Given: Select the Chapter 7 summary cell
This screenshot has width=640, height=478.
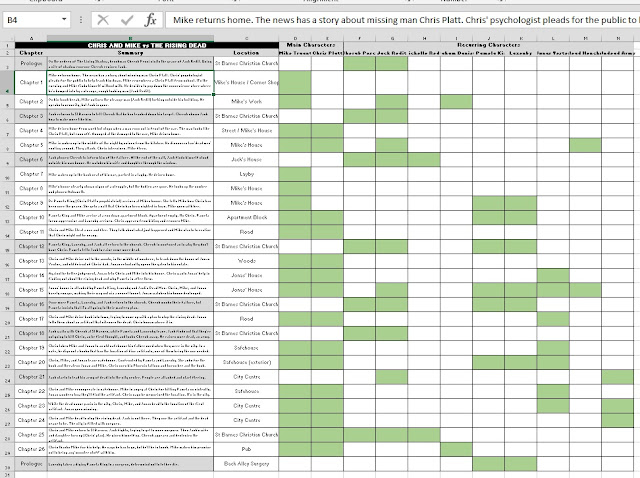Looking at the screenshot, I should [x=130, y=174].
